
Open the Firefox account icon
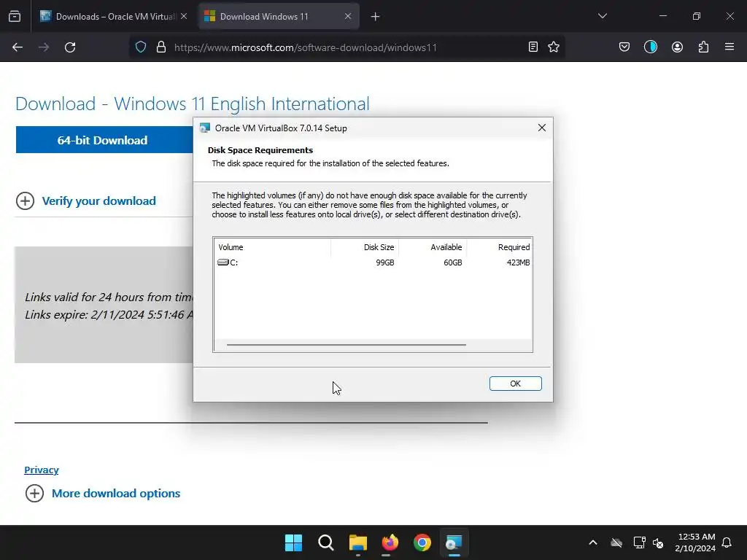(677, 47)
